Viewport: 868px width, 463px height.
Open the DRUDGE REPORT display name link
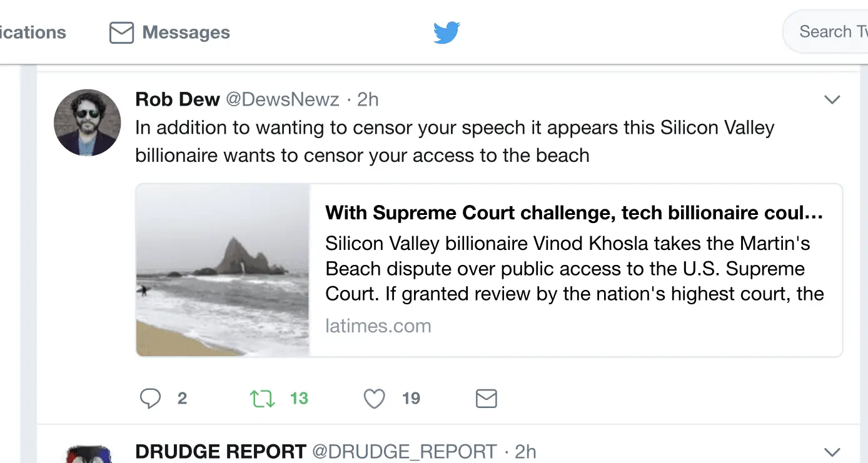(x=221, y=452)
